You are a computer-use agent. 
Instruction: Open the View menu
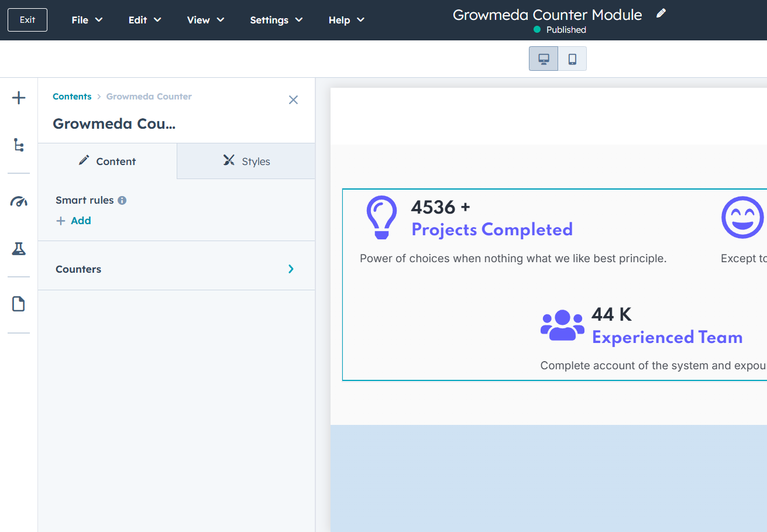coord(205,20)
